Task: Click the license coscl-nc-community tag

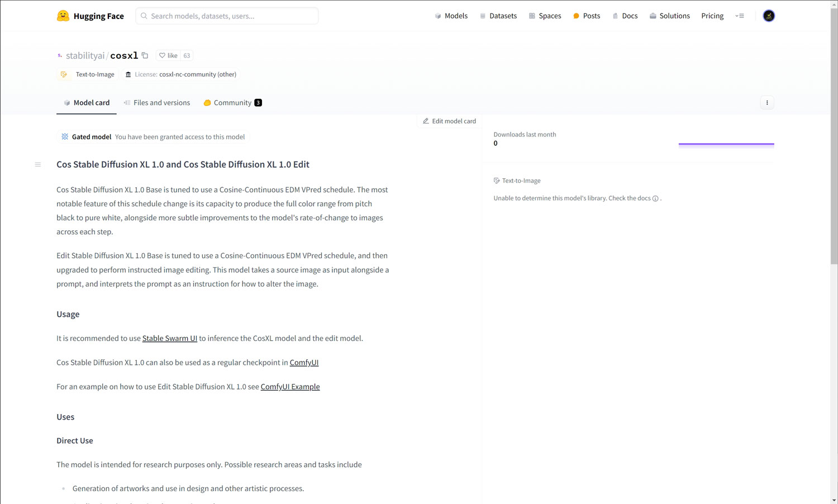Action: 180,74
